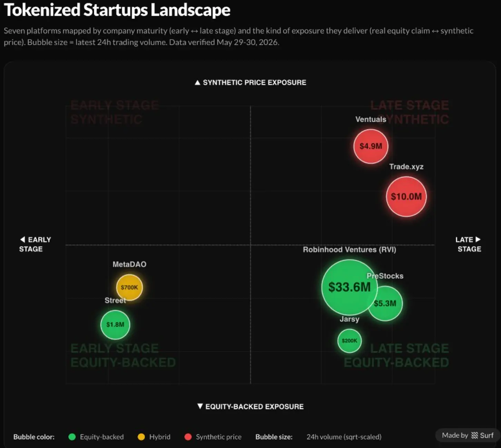501x448 pixels.
Task: Click the Jarsy $200K bubble
Action: [x=350, y=341]
